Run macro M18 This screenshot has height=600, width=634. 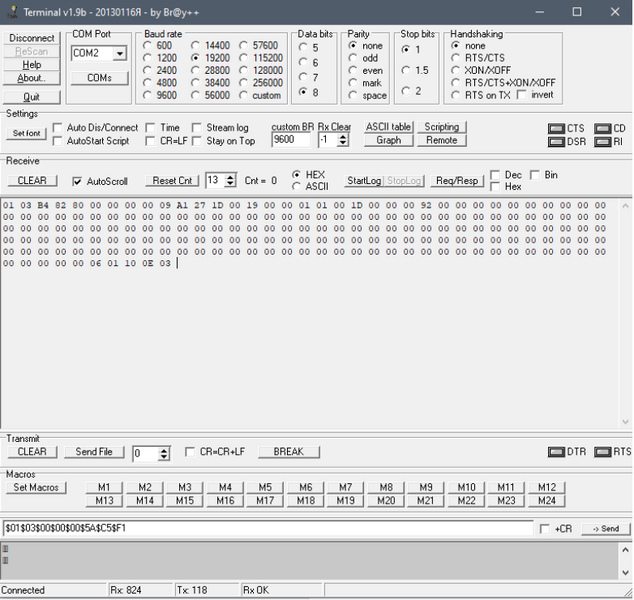pyautogui.click(x=306, y=501)
